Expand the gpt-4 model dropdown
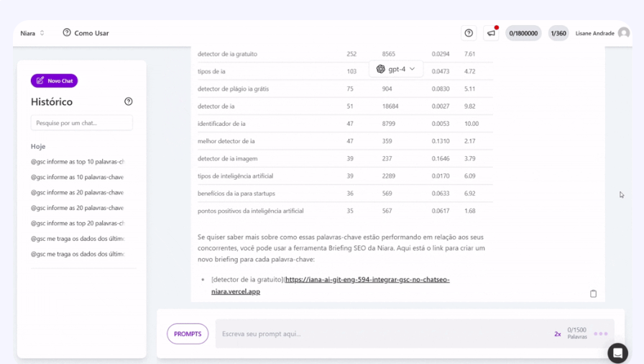644x364 pixels. [396, 69]
